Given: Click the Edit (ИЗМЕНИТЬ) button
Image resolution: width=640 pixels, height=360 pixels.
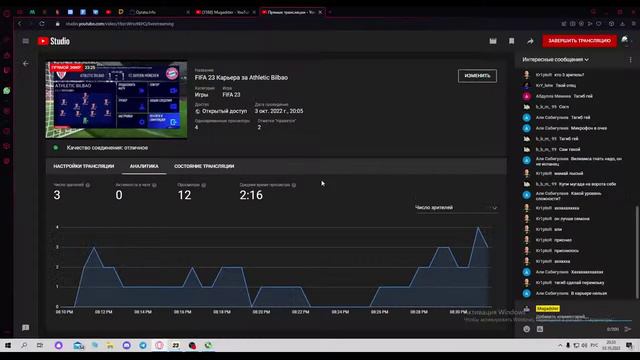Looking at the screenshot, I should 477,76.
